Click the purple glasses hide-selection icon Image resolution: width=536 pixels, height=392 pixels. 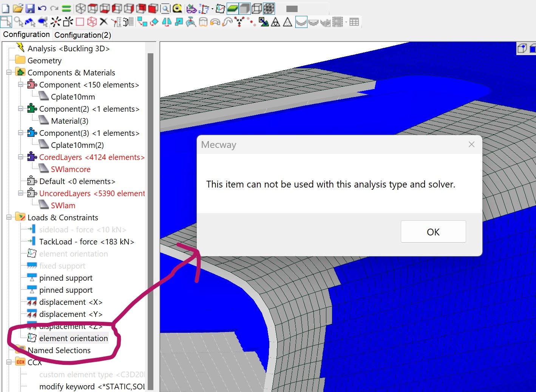[192, 9]
